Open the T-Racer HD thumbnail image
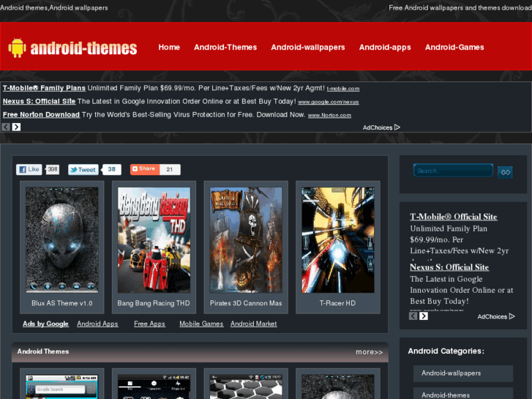This screenshot has width=532, height=399. coord(338,239)
